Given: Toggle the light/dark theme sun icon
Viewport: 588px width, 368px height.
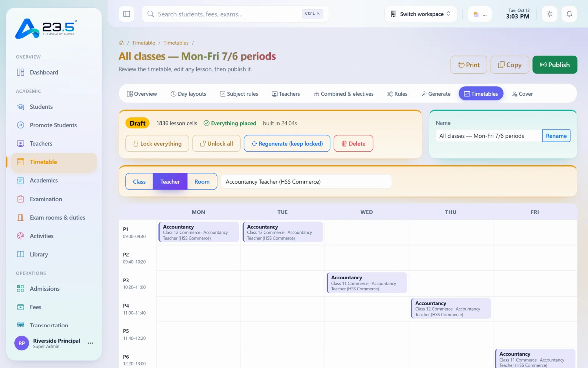Looking at the screenshot, I should [x=549, y=14].
